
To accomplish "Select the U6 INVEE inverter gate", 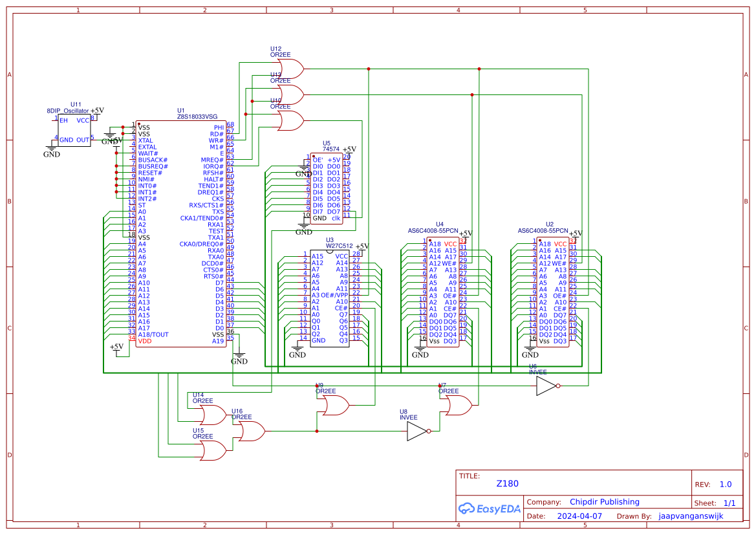I will pos(544,385).
